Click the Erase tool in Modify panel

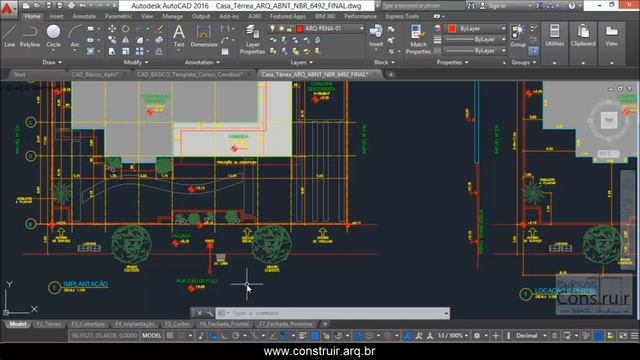[159, 29]
